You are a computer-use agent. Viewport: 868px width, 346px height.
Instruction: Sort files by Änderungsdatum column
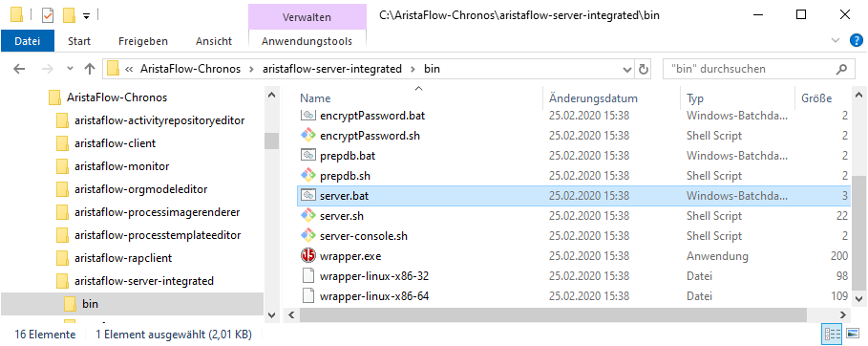point(593,98)
